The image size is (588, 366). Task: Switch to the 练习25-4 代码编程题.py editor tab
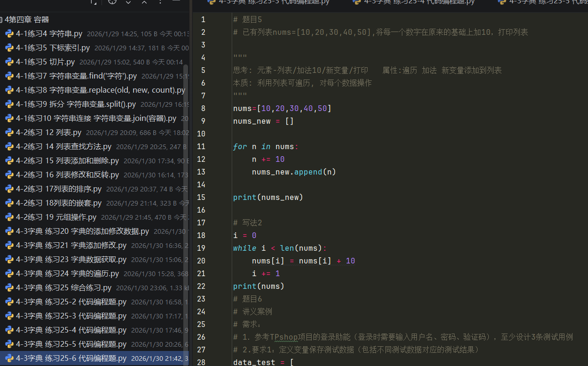(x=413, y=2)
